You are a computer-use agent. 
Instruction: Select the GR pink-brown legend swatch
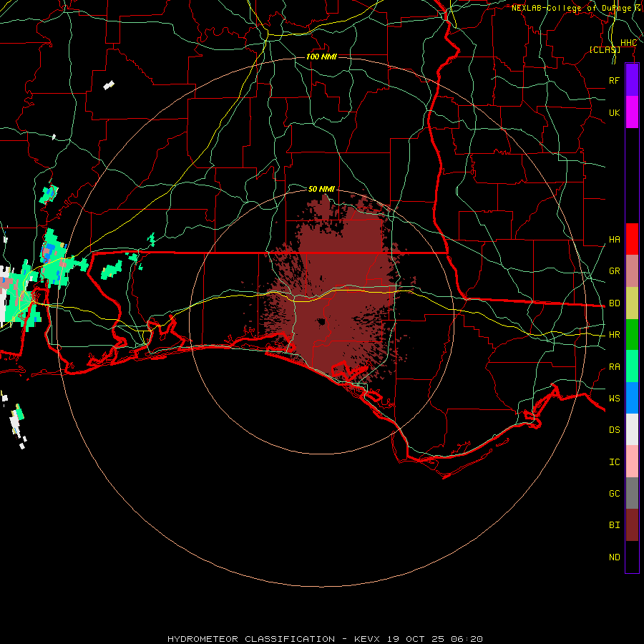[x=632, y=271]
